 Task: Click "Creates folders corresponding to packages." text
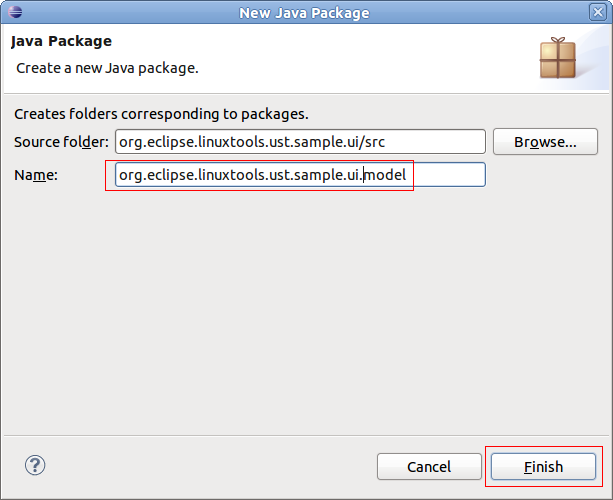(161, 114)
